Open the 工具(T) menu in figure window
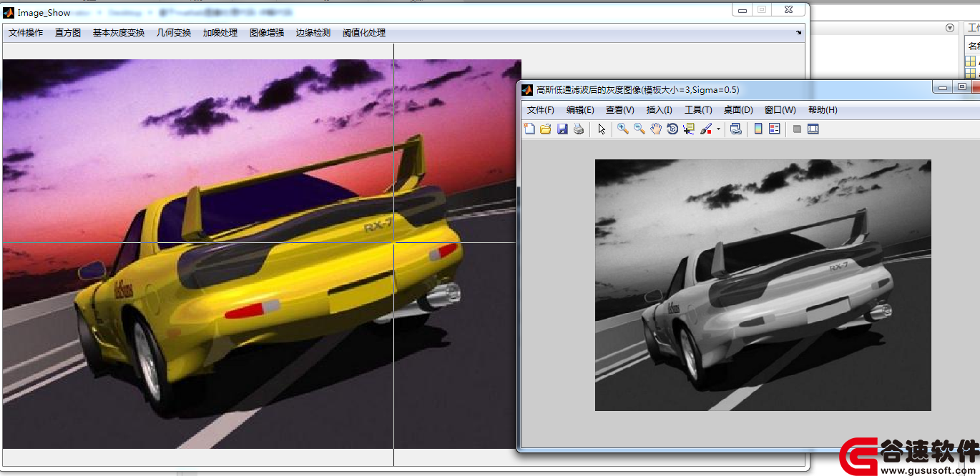980x476 pixels. click(x=698, y=110)
